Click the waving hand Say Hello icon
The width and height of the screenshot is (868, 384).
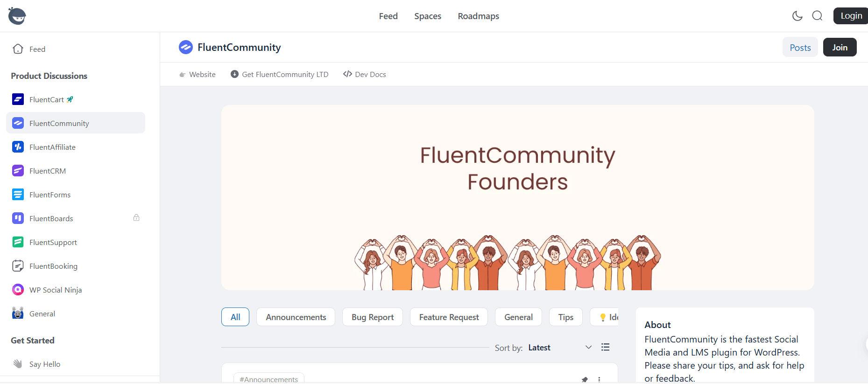point(18,363)
